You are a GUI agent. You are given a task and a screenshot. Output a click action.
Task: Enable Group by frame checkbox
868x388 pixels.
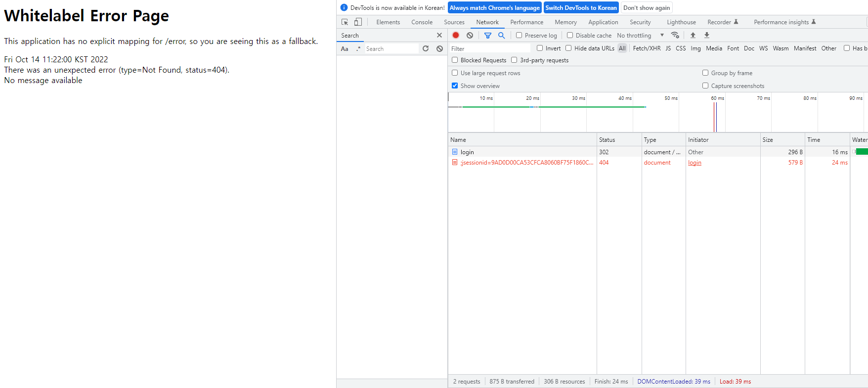(x=705, y=73)
